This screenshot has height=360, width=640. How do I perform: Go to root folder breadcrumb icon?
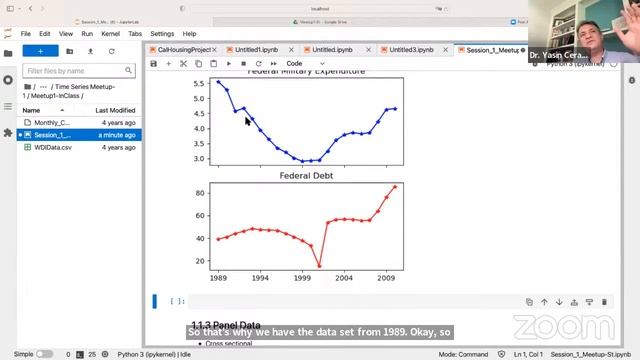tap(28, 87)
